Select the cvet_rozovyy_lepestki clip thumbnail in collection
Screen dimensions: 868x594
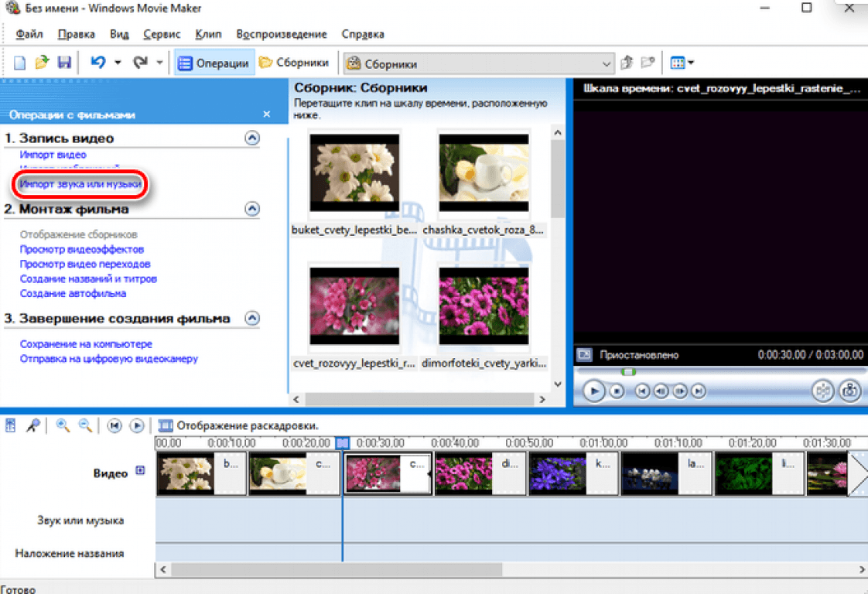coord(354,306)
